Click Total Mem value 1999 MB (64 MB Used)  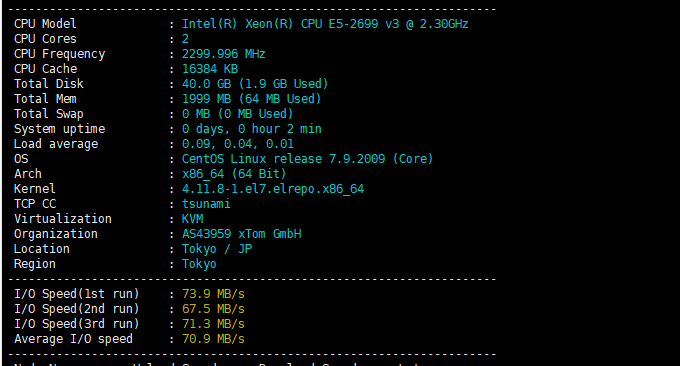252,99
